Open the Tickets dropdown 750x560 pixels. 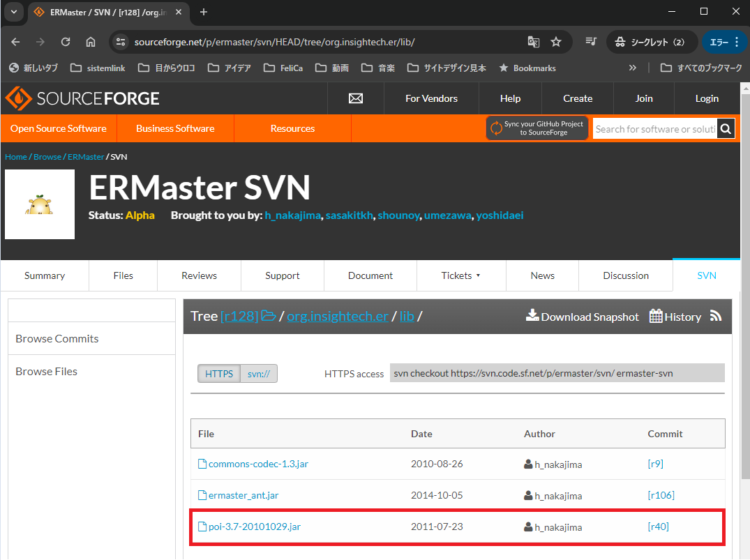click(x=460, y=275)
